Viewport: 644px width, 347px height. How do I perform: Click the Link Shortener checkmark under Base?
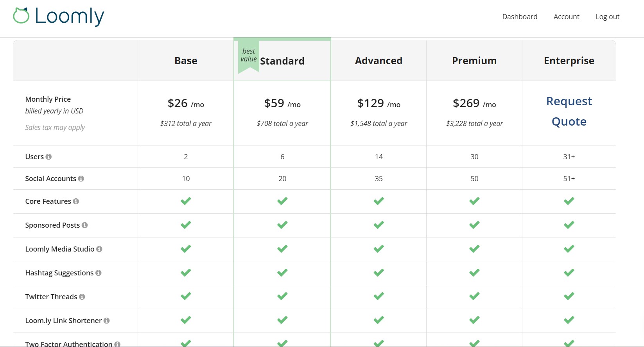click(x=186, y=320)
